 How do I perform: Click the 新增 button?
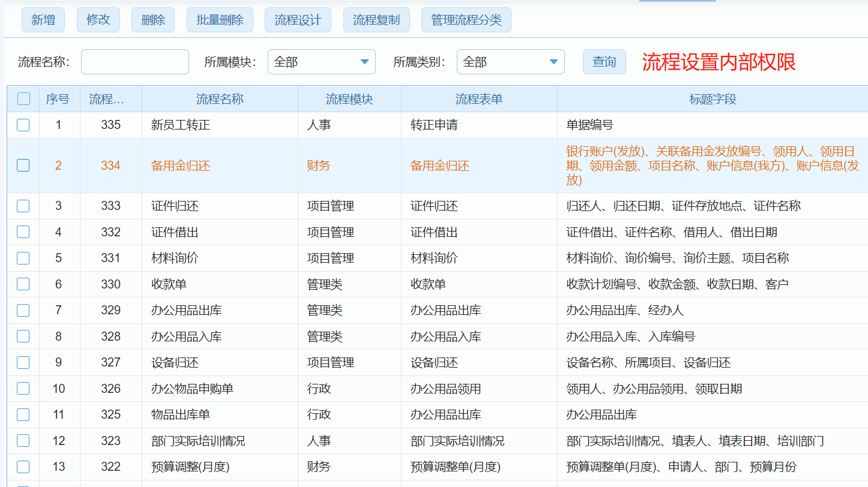click(x=43, y=20)
